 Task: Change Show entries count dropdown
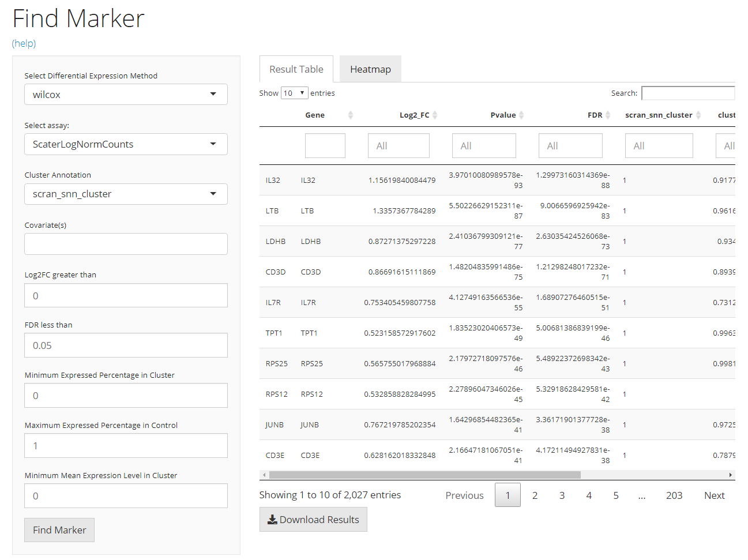click(x=294, y=93)
